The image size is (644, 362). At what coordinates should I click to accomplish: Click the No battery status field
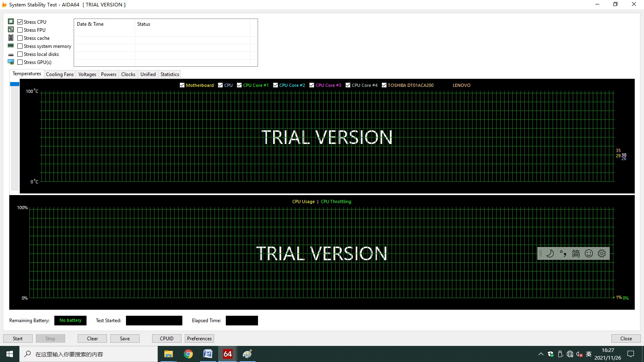[x=70, y=321]
